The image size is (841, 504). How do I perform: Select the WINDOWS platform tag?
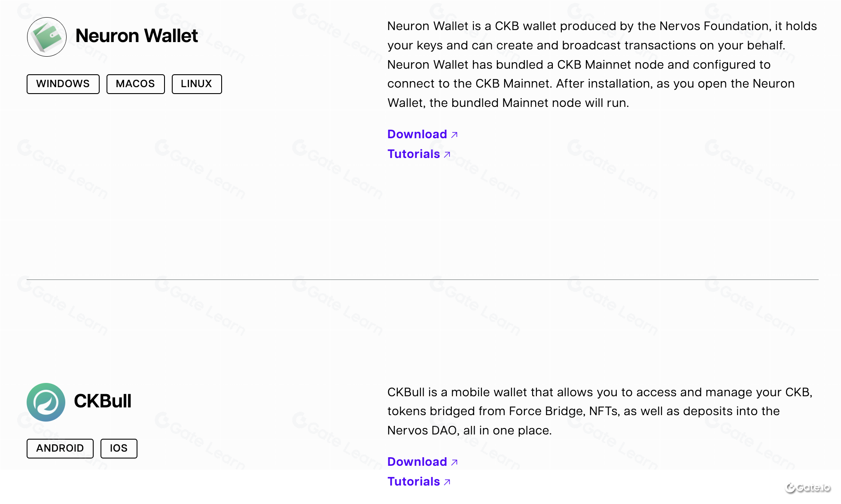coord(63,84)
